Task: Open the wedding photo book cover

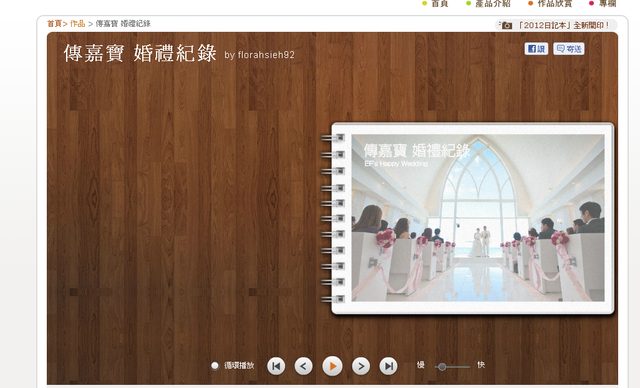Action: point(472,218)
